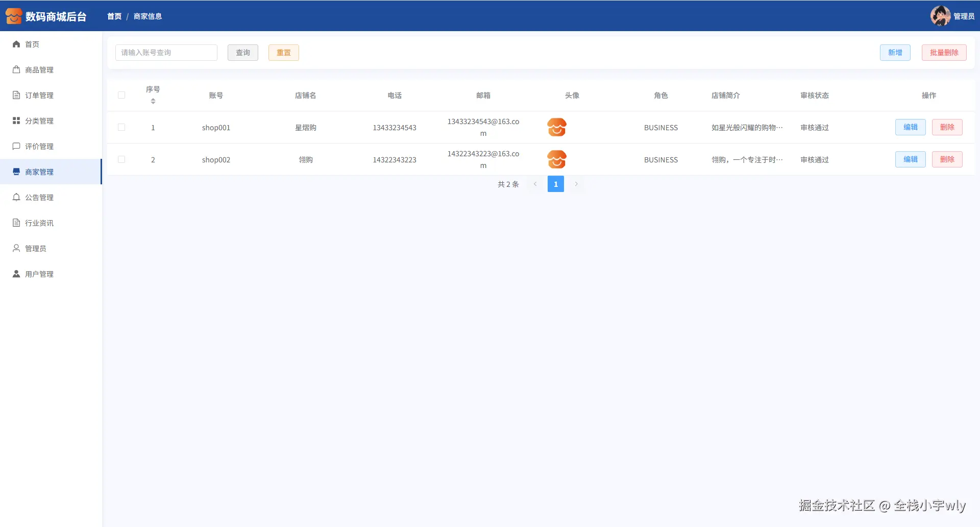Click the 新增 button
The image size is (980, 527).
pos(895,53)
